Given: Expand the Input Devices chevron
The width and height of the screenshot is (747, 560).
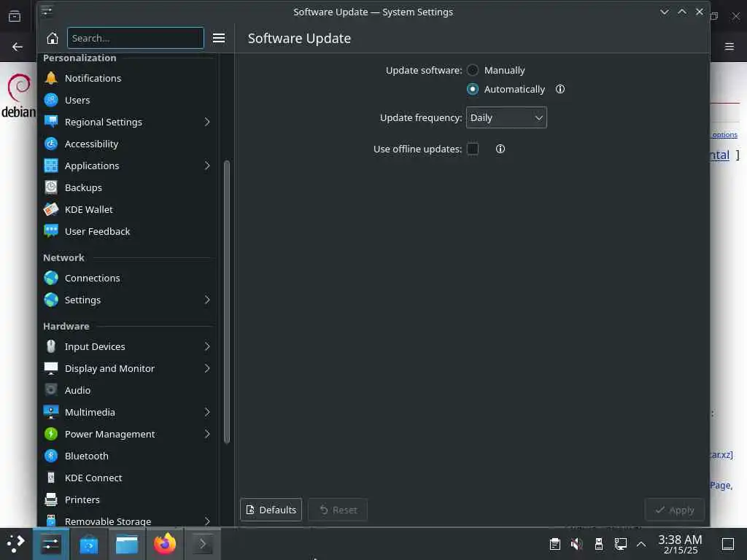Looking at the screenshot, I should [207, 346].
